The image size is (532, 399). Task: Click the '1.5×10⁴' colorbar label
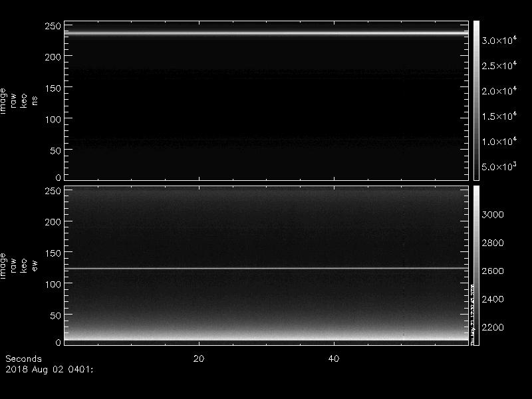click(499, 116)
